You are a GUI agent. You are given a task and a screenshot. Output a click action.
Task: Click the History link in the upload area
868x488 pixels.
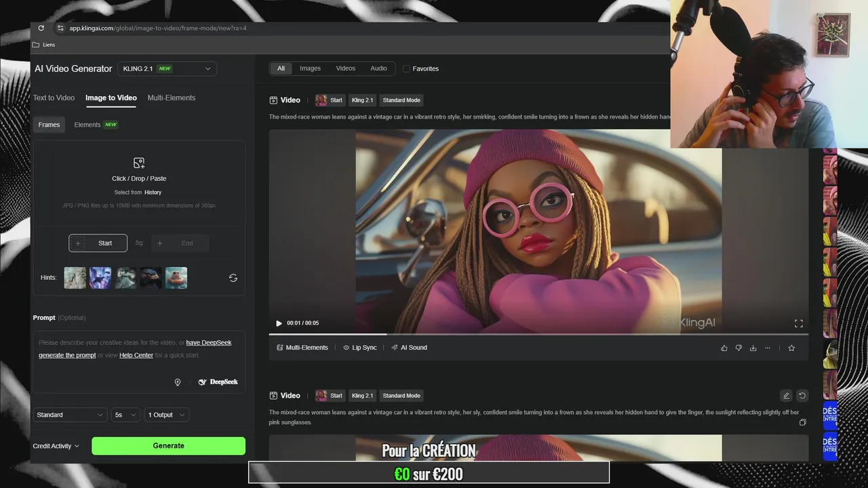click(153, 192)
